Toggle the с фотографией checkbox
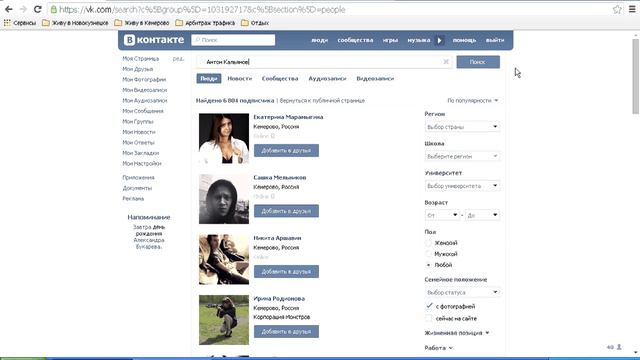Viewport: 640px width, 360px height. pyautogui.click(x=429, y=306)
